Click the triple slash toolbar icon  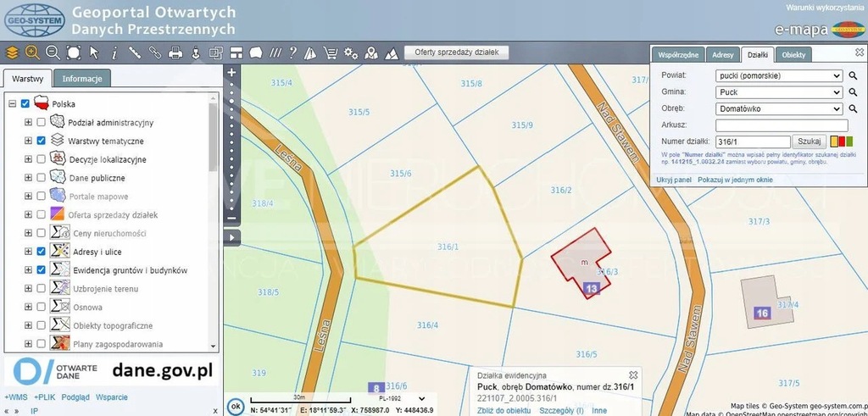click(275, 53)
